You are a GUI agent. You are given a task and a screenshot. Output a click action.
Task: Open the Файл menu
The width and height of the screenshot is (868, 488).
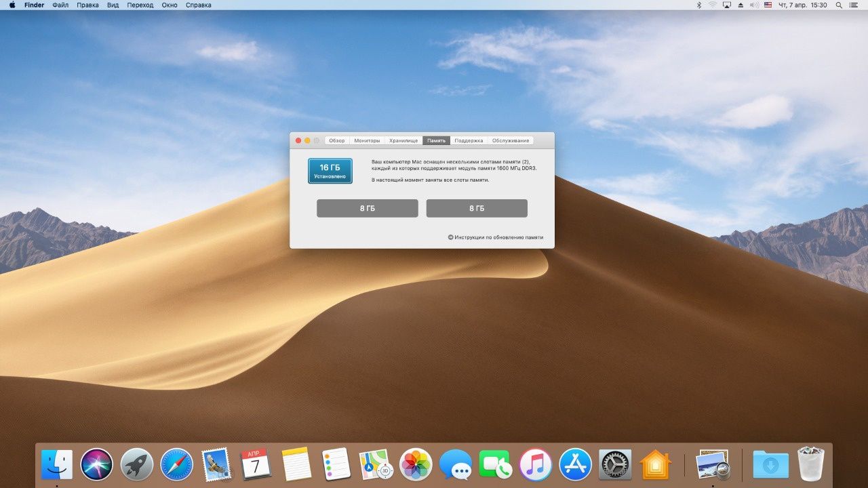coord(60,5)
